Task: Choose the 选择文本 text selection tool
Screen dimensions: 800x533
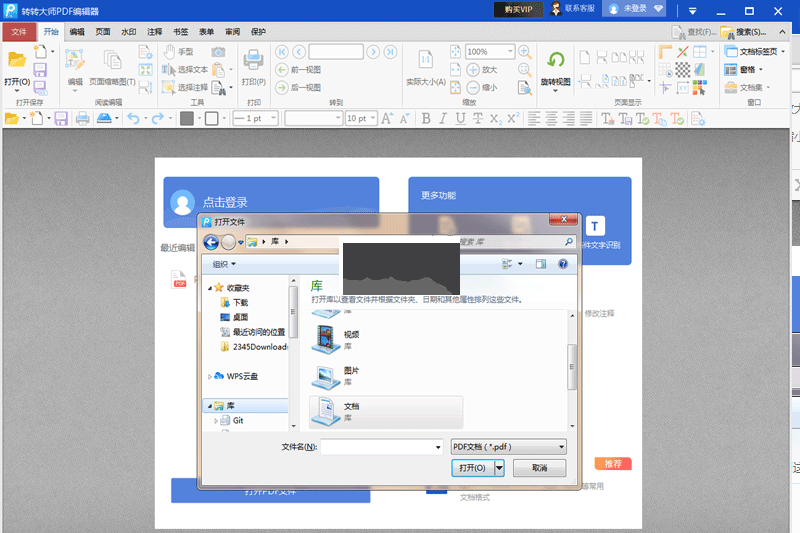Action: (x=185, y=69)
